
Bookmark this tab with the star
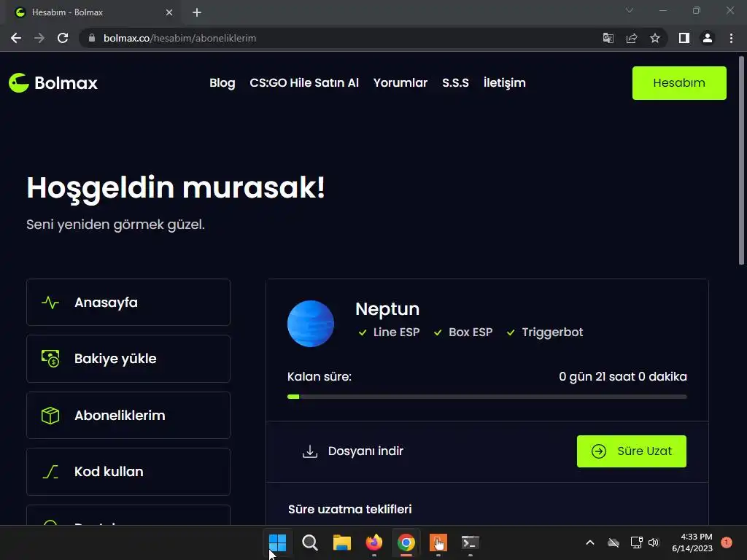pyautogui.click(x=655, y=38)
